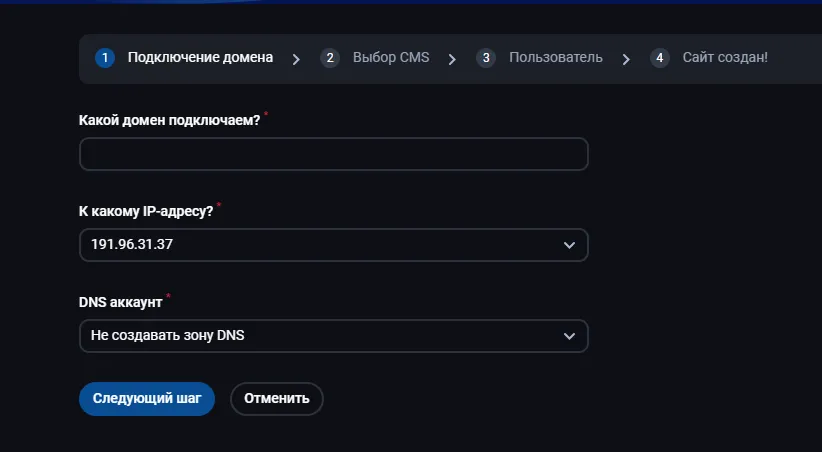Expand the DNS account dropdown
The width and height of the screenshot is (822, 452).
[x=333, y=336]
